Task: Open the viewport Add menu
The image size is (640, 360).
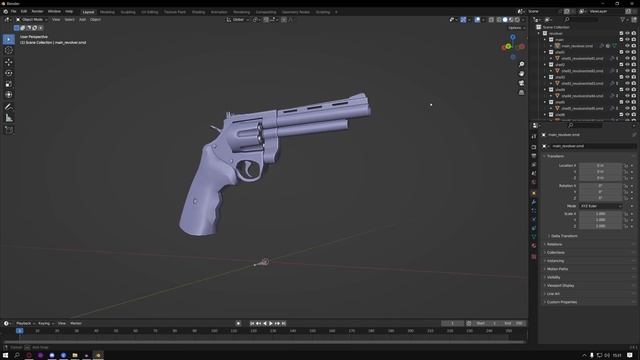Action: (82, 20)
